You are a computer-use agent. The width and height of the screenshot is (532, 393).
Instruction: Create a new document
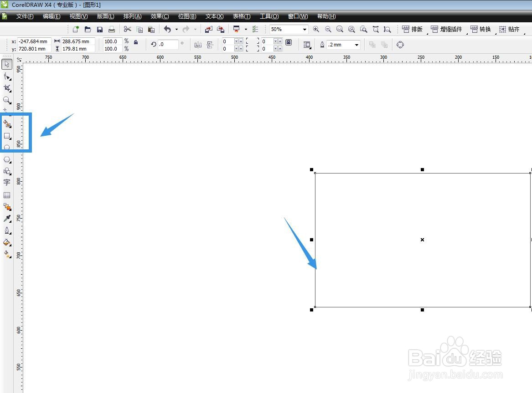click(x=76, y=29)
